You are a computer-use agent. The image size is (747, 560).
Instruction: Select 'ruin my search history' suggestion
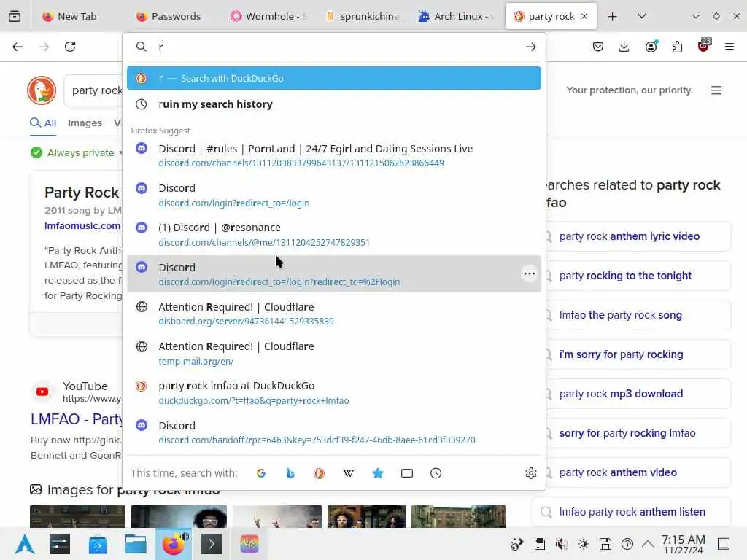coord(334,104)
